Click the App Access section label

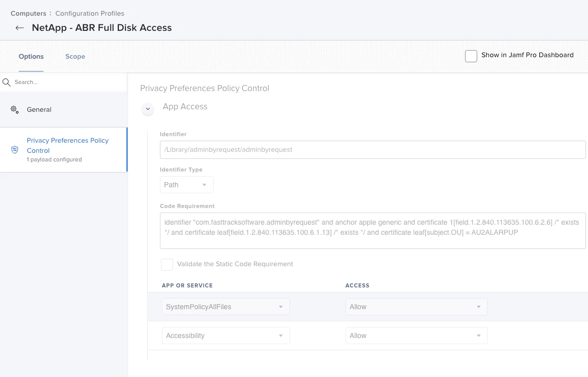tap(185, 107)
